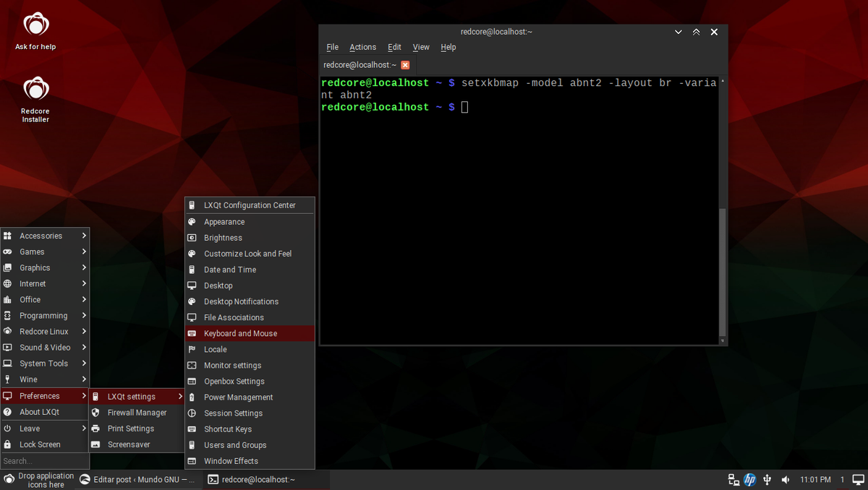
Task: Shade the terminal window with up arrows button
Action: click(696, 32)
